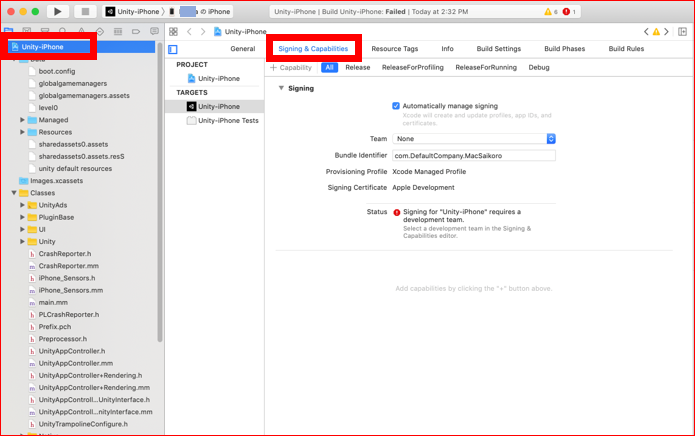Viewport: 695px width, 436px height.
Task: Open the Unity-iPhone scheme selector
Action: (133, 12)
